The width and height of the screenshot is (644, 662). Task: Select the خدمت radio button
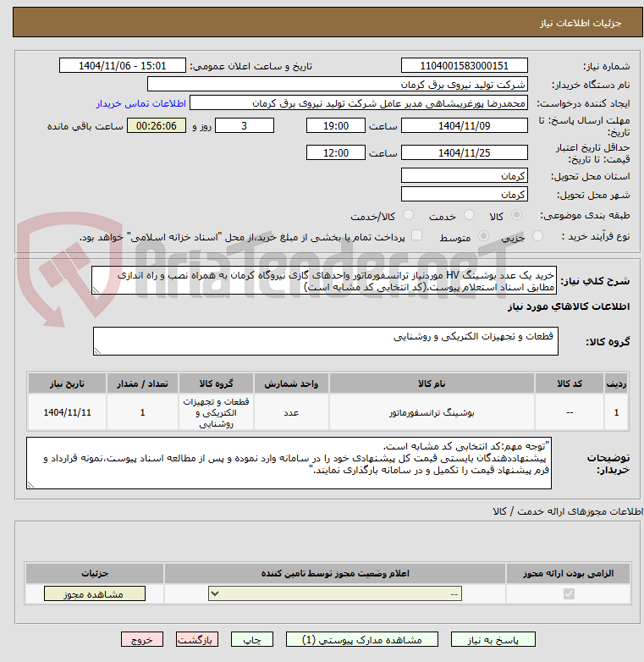(x=469, y=215)
